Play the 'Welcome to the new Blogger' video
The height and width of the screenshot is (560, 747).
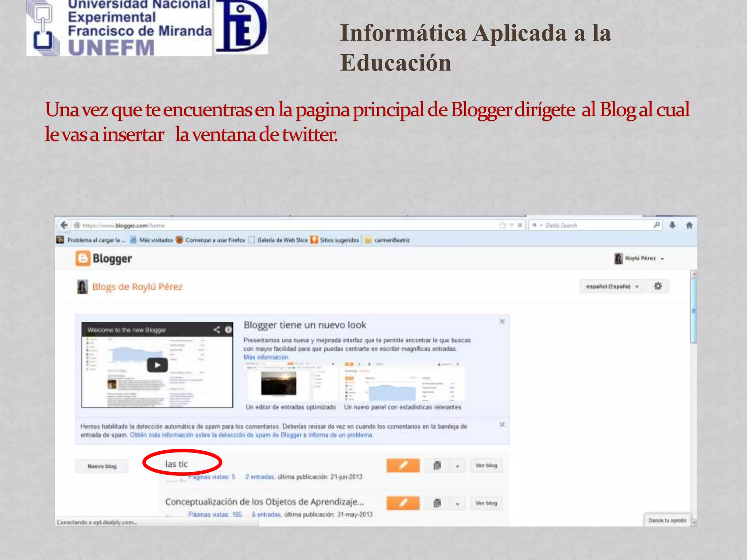[157, 365]
